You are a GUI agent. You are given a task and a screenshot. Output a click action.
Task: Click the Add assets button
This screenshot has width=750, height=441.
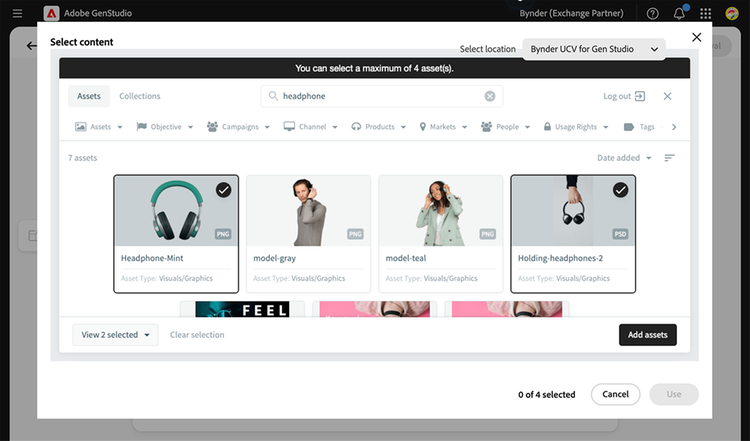648,335
